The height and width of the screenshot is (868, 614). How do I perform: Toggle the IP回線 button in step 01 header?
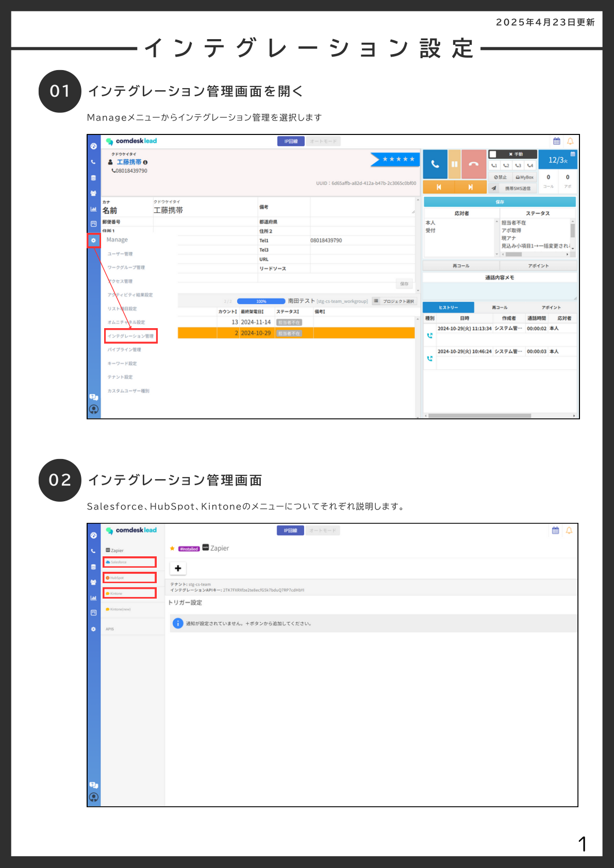pos(291,141)
